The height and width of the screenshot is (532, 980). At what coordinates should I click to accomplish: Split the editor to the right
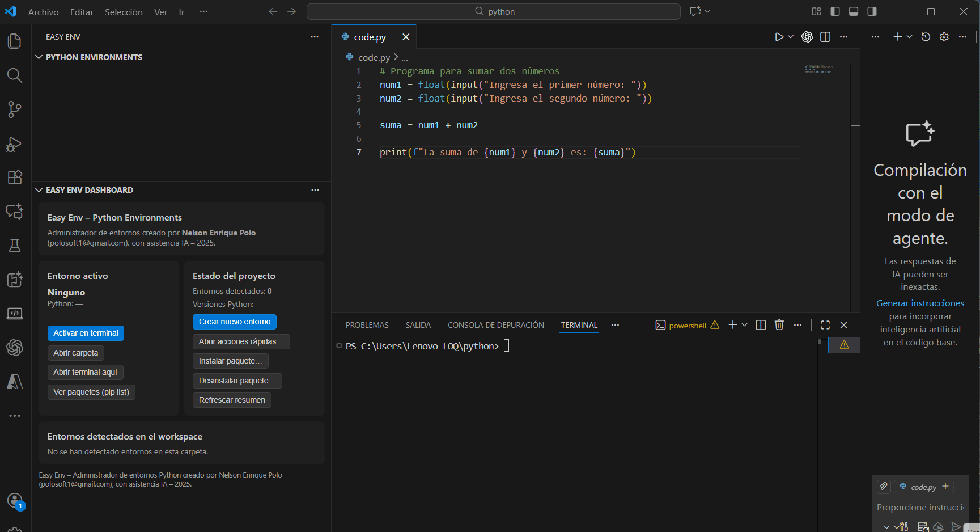pyautogui.click(x=825, y=37)
